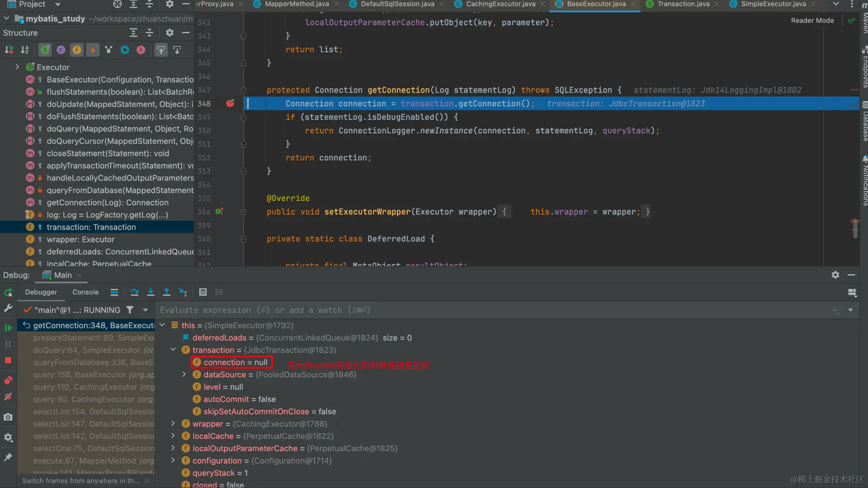Expand the configuration variable node
This screenshot has width=868, height=488.
pyautogui.click(x=173, y=460)
